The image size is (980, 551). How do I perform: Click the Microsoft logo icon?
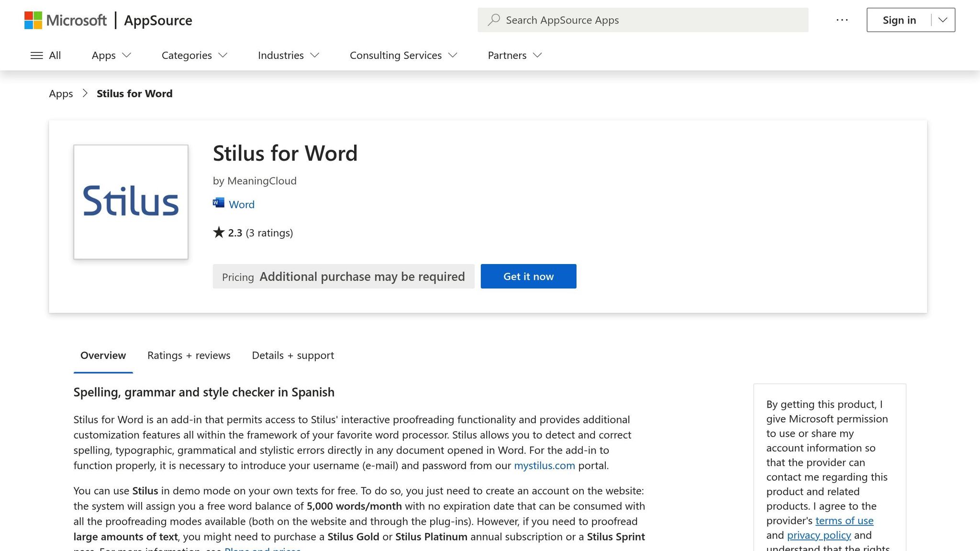33,20
